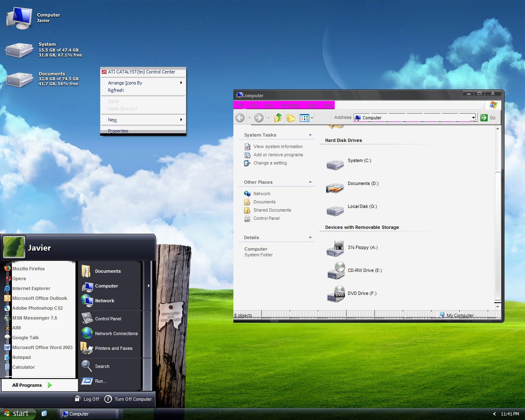Choose Refresh in the desktop context menu
This screenshot has height=420, width=525.
pyautogui.click(x=116, y=90)
